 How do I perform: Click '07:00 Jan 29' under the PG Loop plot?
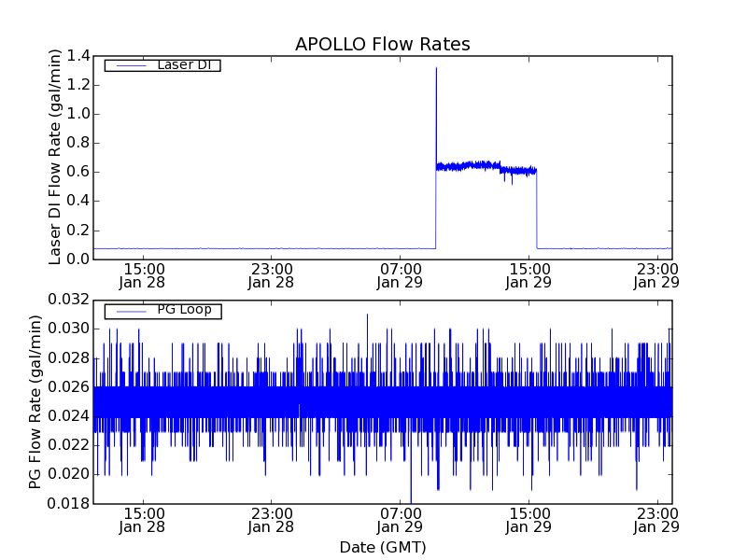(400, 521)
